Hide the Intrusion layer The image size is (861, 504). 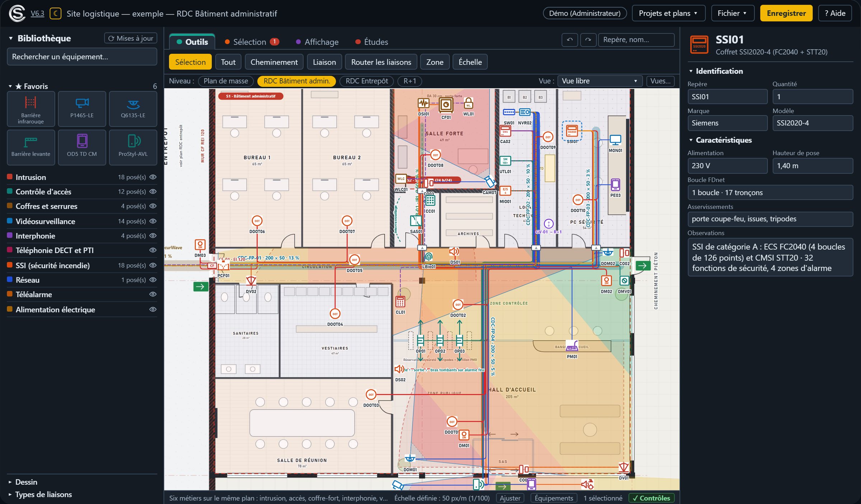153,177
